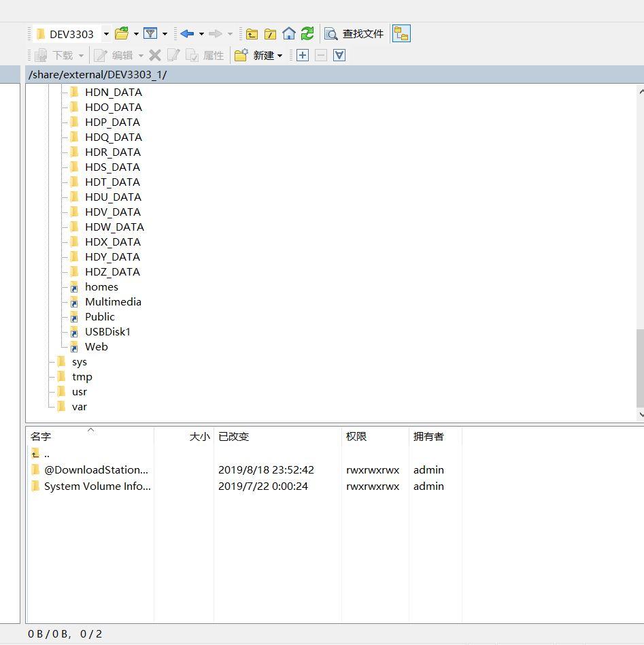Open the root directory icon
Image resolution: width=644 pixels, height=645 pixels.
pyautogui.click(x=270, y=33)
